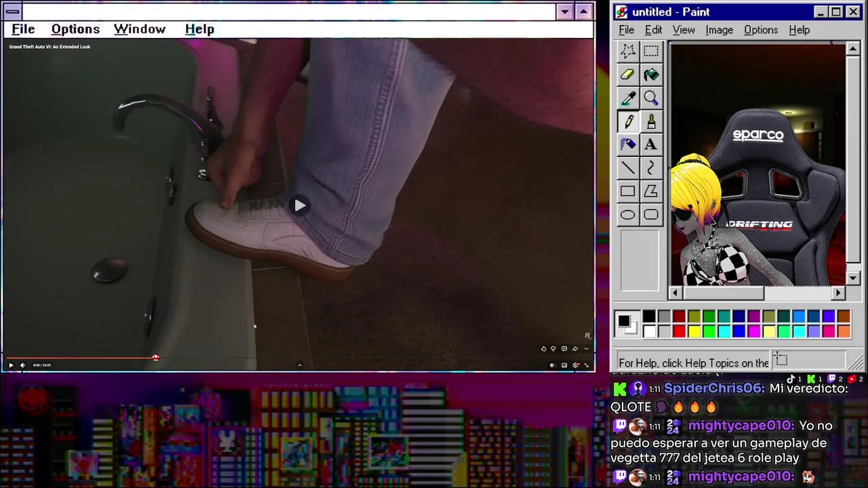The width and height of the screenshot is (868, 488).
Task: Pick the brown color swatch in Paint
Action: click(844, 317)
